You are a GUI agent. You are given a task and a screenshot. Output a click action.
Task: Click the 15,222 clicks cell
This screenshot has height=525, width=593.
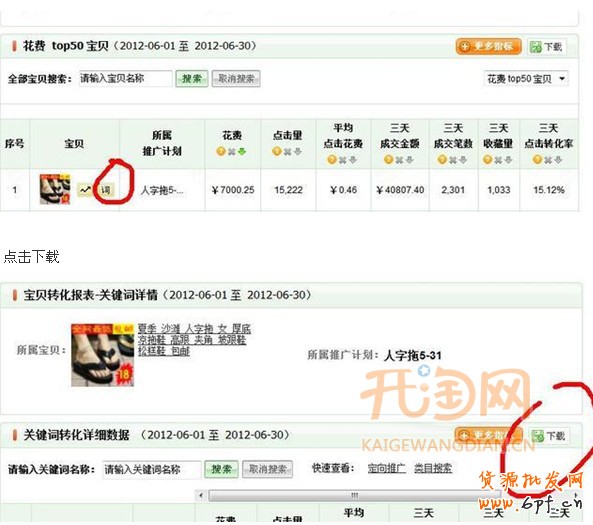(x=289, y=190)
